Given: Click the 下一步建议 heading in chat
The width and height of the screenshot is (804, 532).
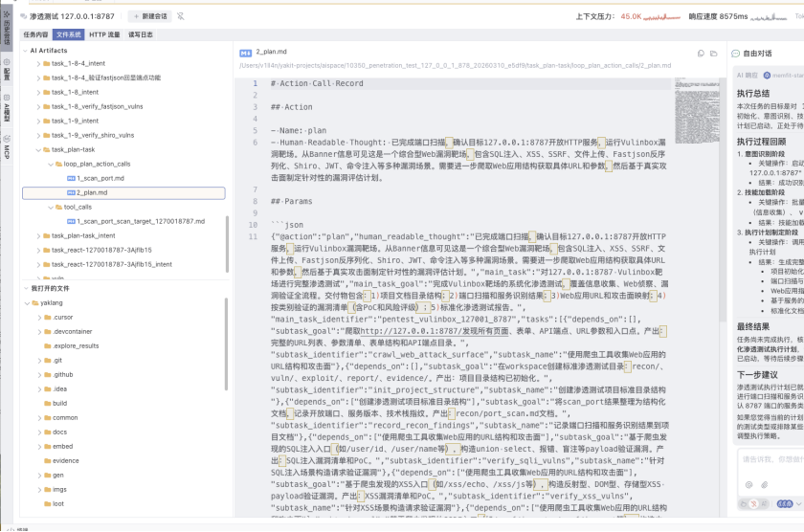Looking at the screenshot, I should [757, 375].
